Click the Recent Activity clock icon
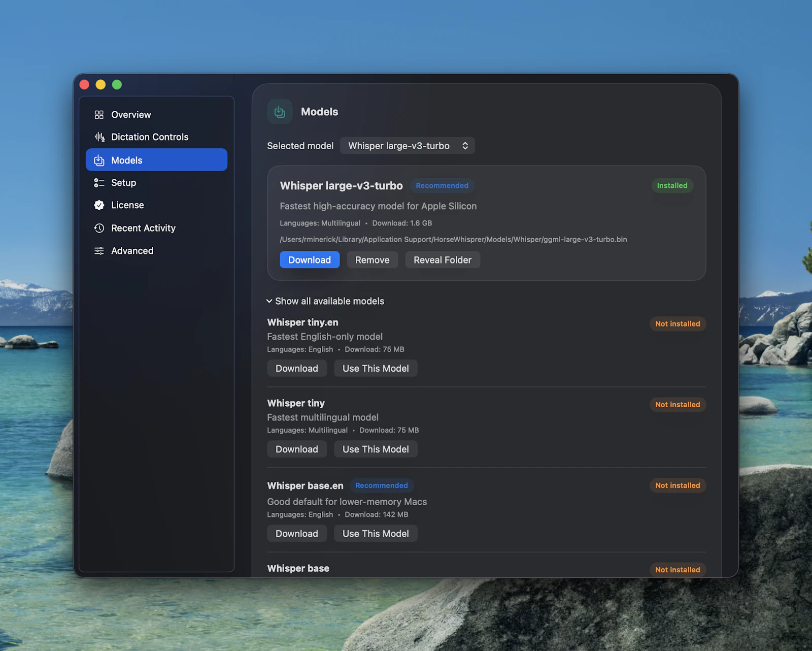This screenshot has height=651, width=812. [x=99, y=228]
